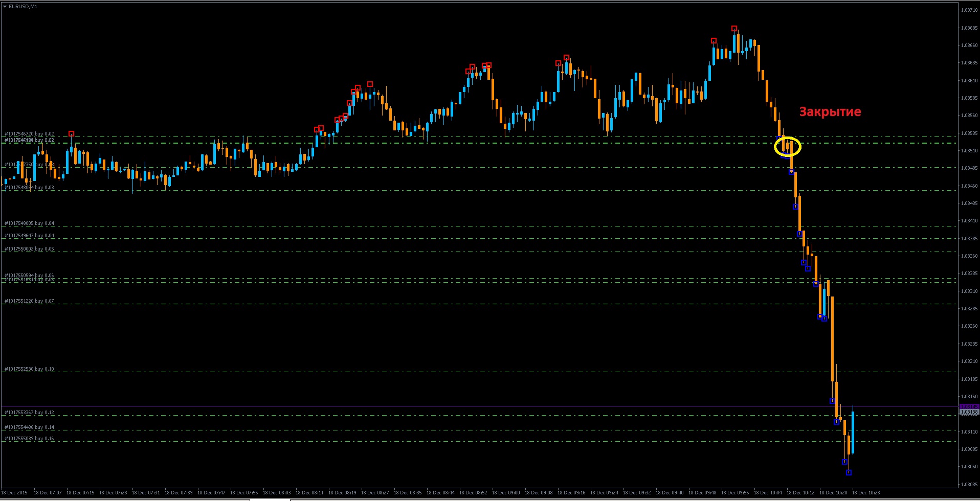Click price scale value 1.08085
Viewport: 980px width, 501px height.
click(x=970, y=449)
